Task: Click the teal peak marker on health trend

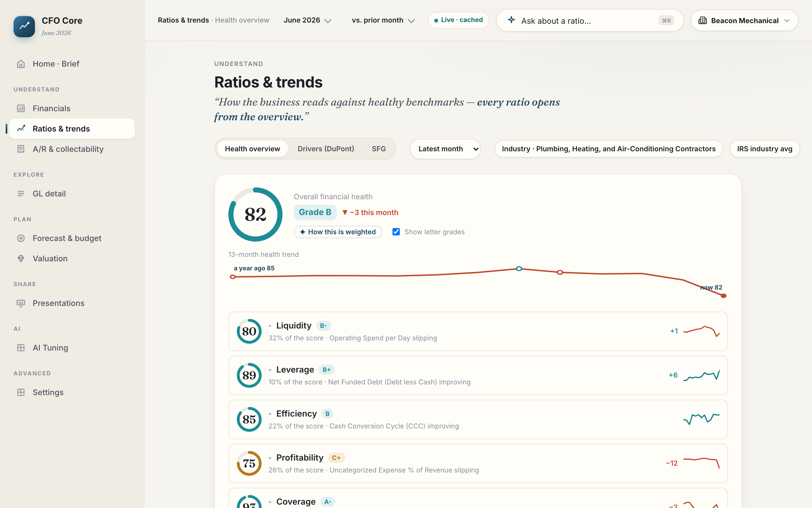Action: tap(519, 268)
